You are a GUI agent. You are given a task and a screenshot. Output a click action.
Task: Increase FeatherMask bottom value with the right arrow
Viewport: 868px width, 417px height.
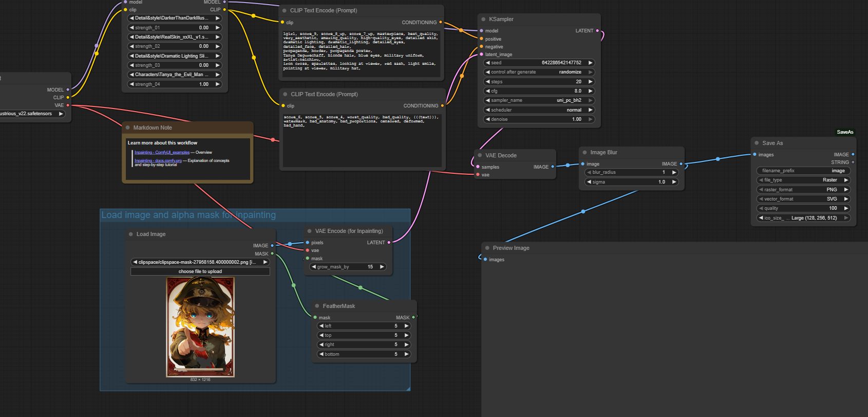406,354
